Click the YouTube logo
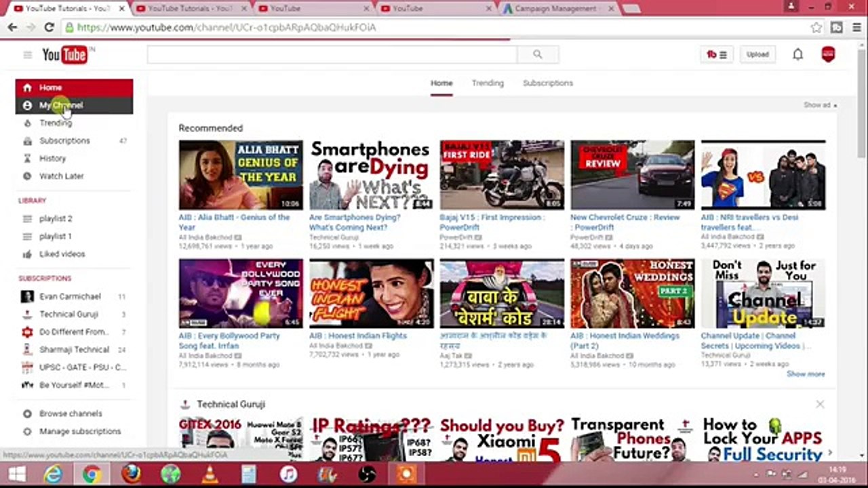The width and height of the screenshot is (868, 488). [x=65, y=55]
